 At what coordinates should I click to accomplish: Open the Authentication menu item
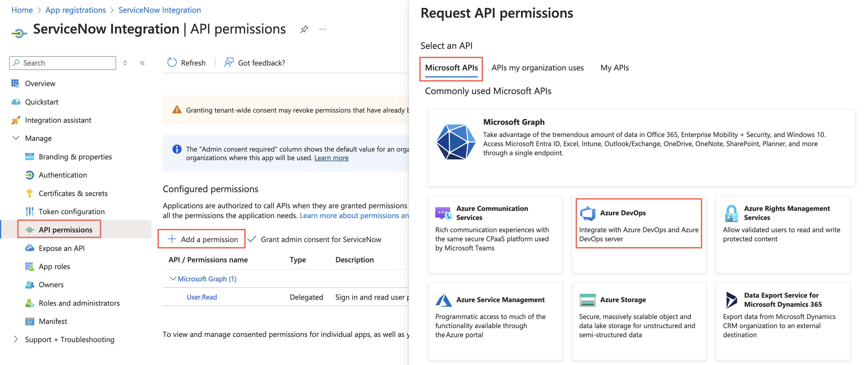[x=63, y=175]
